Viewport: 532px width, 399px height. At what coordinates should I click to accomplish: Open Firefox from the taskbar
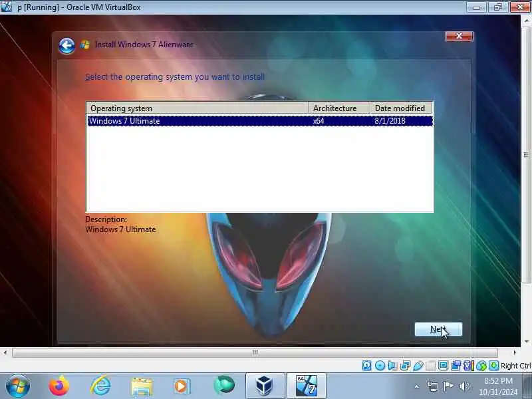59,386
